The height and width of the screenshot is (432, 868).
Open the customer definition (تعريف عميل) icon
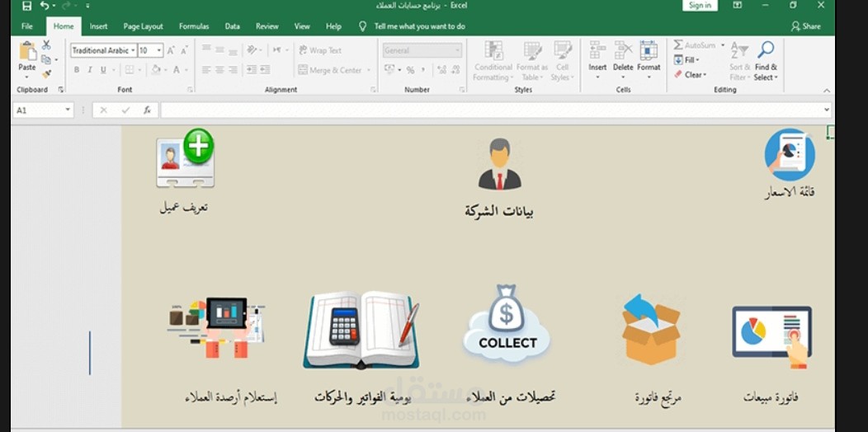(x=185, y=159)
